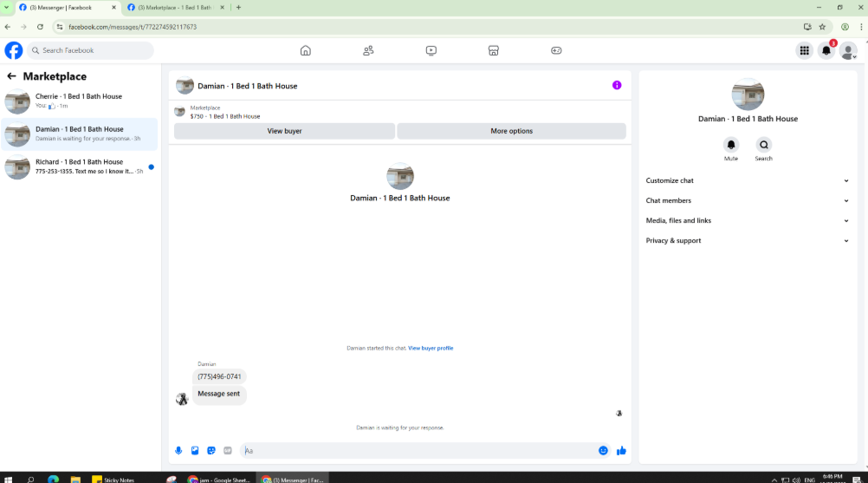Open Sticky Notes from the taskbar
The height and width of the screenshot is (483, 868).
tap(113, 480)
